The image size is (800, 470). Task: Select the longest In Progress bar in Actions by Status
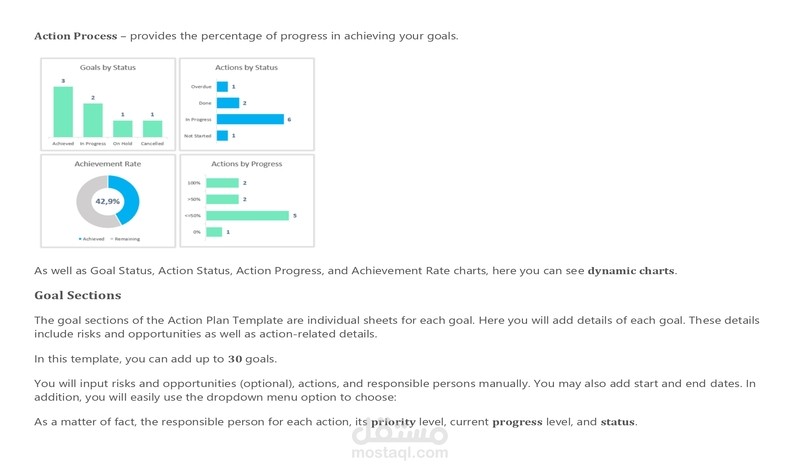(250, 119)
